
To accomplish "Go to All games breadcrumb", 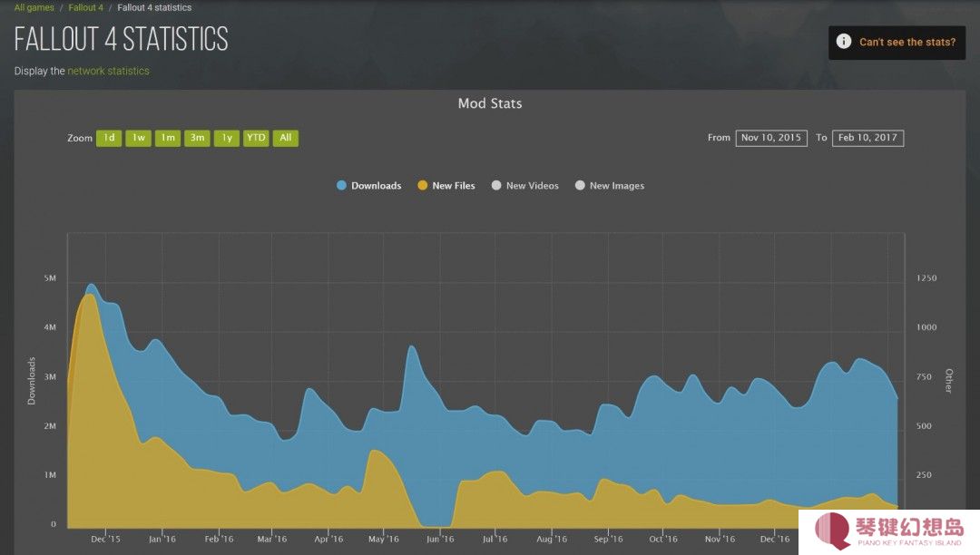I will (x=34, y=7).
